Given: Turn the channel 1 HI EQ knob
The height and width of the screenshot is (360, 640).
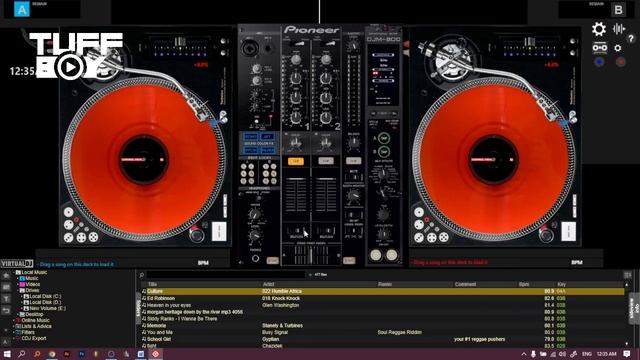Looking at the screenshot, I should 296,78.
